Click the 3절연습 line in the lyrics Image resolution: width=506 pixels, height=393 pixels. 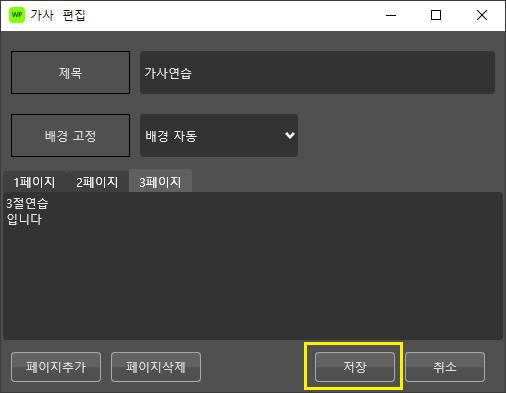[27, 203]
